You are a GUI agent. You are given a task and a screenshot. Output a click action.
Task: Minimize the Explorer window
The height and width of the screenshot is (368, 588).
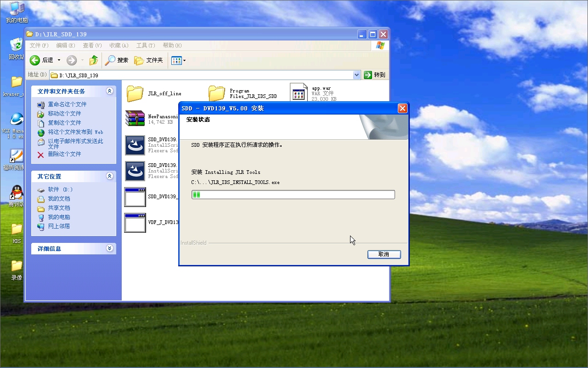tap(362, 34)
